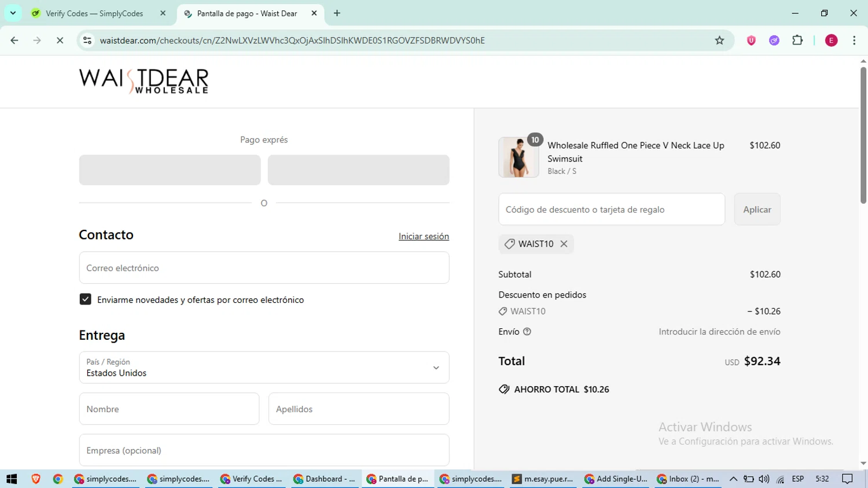
Task: Stop loading the page
Action: click(x=60, y=41)
